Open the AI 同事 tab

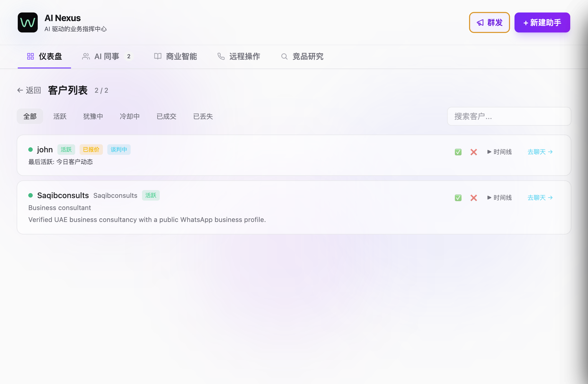click(x=108, y=57)
